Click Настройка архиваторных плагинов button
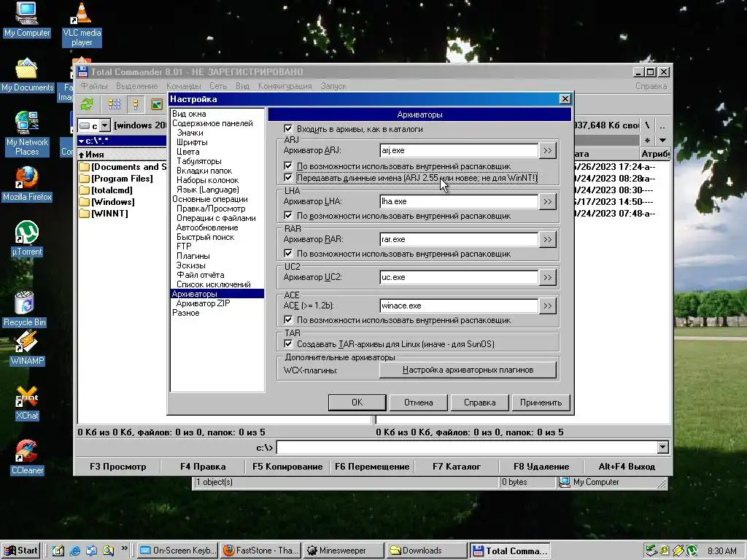This screenshot has height=560, width=747. click(x=468, y=370)
